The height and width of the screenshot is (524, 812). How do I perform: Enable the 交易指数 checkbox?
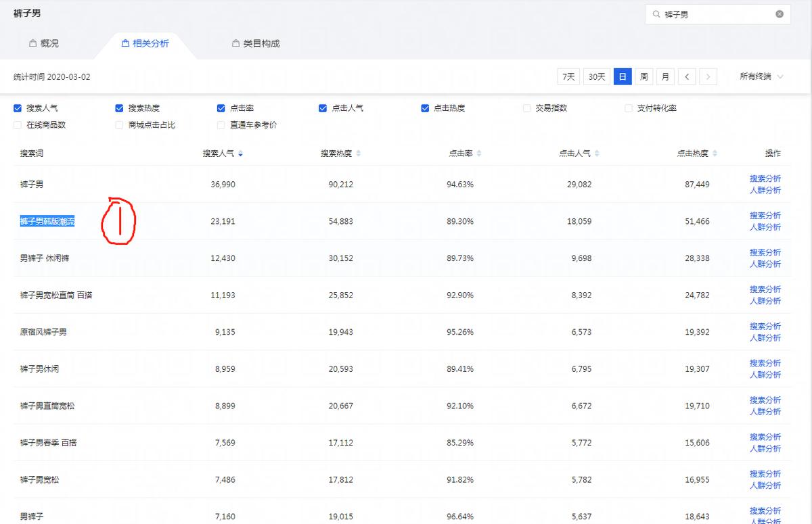(x=526, y=108)
